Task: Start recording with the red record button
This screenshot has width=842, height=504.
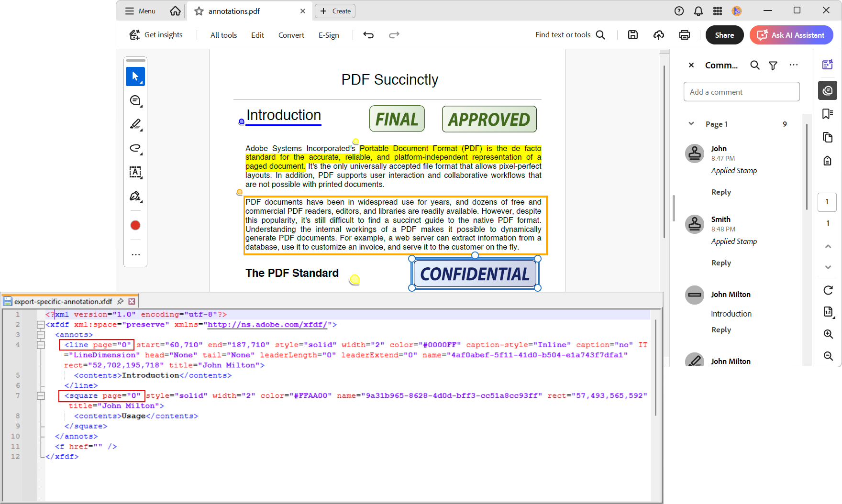Action: click(x=135, y=224)
